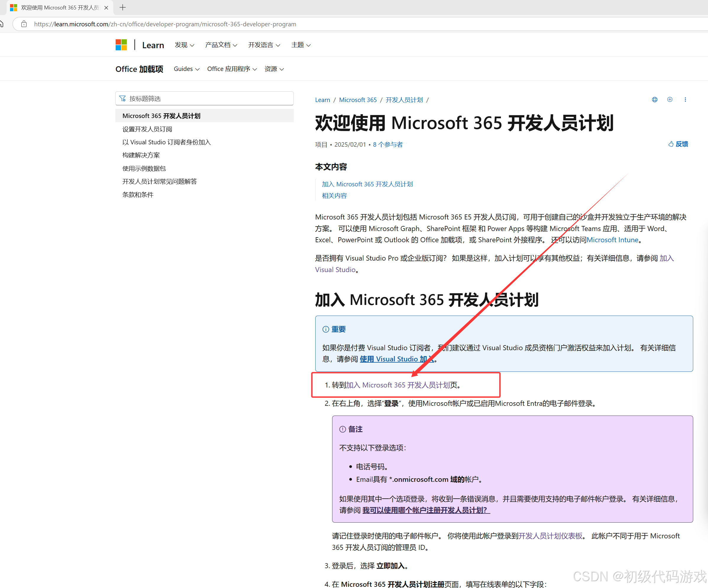
Task: Expand the Guides menu
Action: click(186, 69)
